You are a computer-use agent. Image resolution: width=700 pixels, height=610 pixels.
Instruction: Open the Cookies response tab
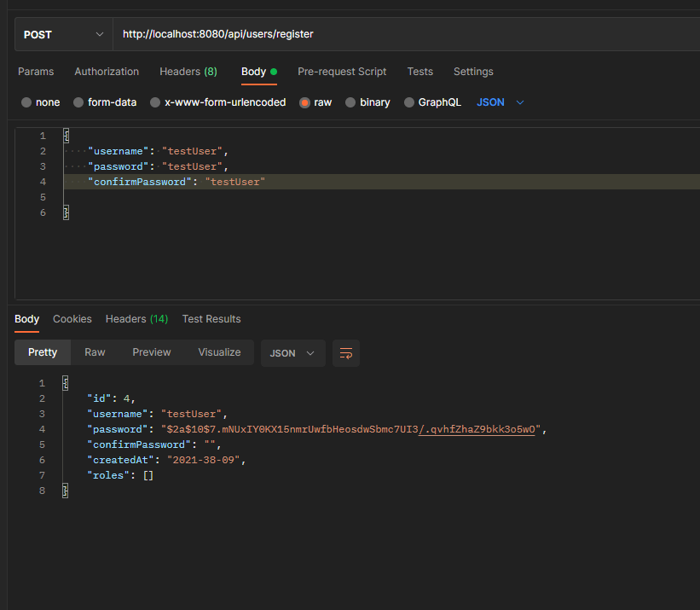click(72, 319)
